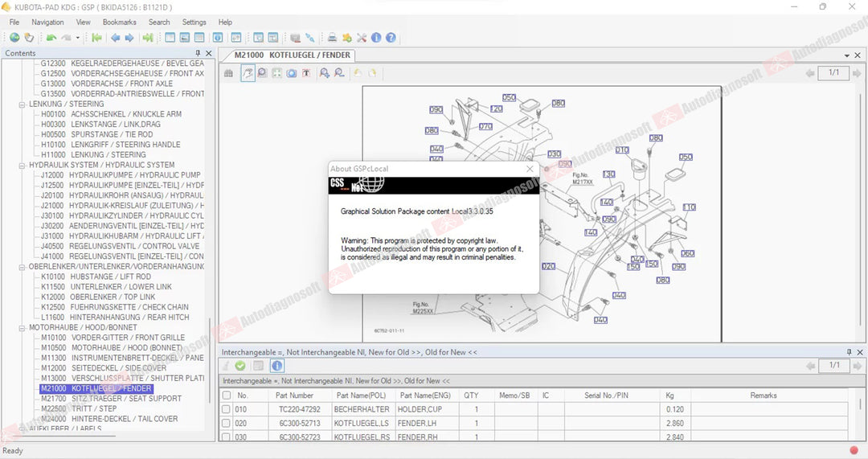Click callout 070 in the fender diagram

[485, 127]
